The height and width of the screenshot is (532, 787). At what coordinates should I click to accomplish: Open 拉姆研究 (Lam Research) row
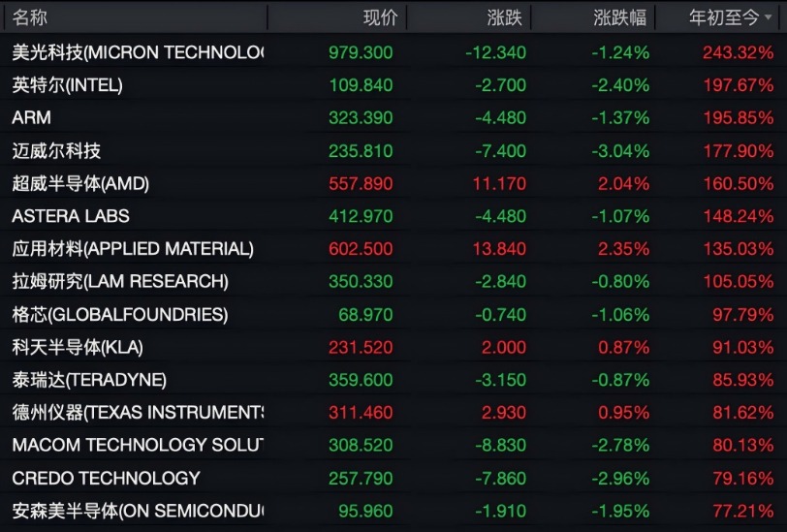pyautogui.click(x=393, y=281)
